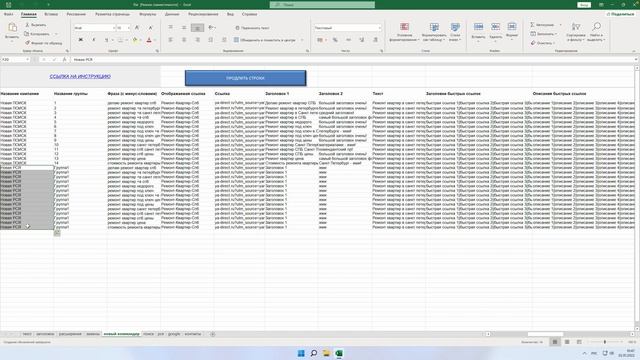Align text to middle of cell
Screen dimensions: 640x360
pos(184,28)
